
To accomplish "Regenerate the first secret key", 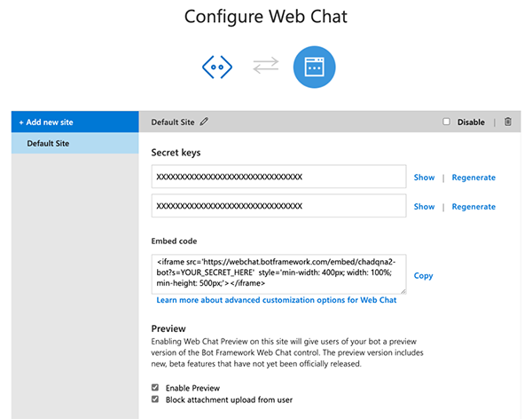I will click(473, 177).
